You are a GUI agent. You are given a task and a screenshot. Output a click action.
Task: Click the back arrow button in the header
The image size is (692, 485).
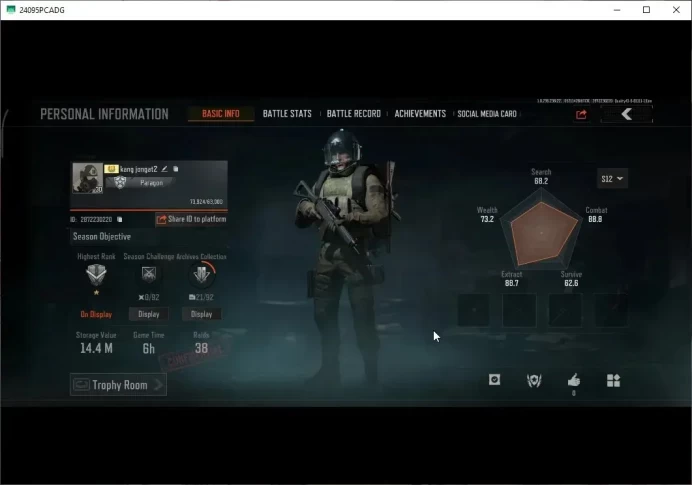[x=626, y=115]
